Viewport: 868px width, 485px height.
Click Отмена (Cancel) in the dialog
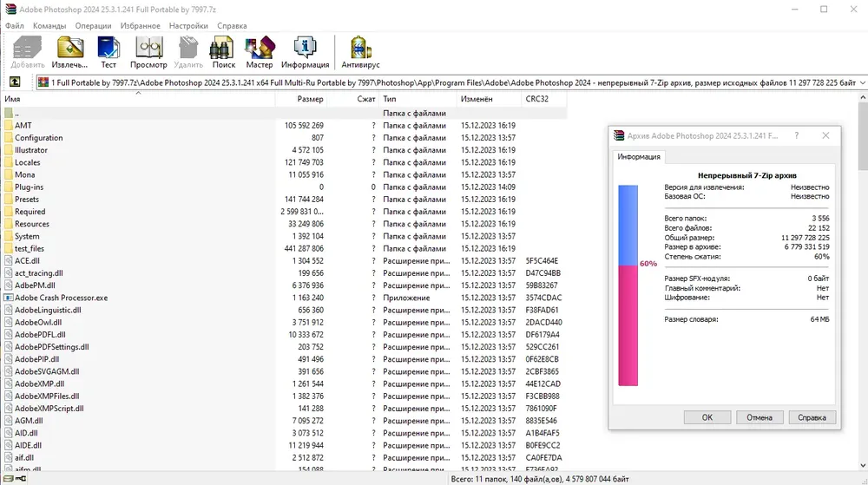759,417
